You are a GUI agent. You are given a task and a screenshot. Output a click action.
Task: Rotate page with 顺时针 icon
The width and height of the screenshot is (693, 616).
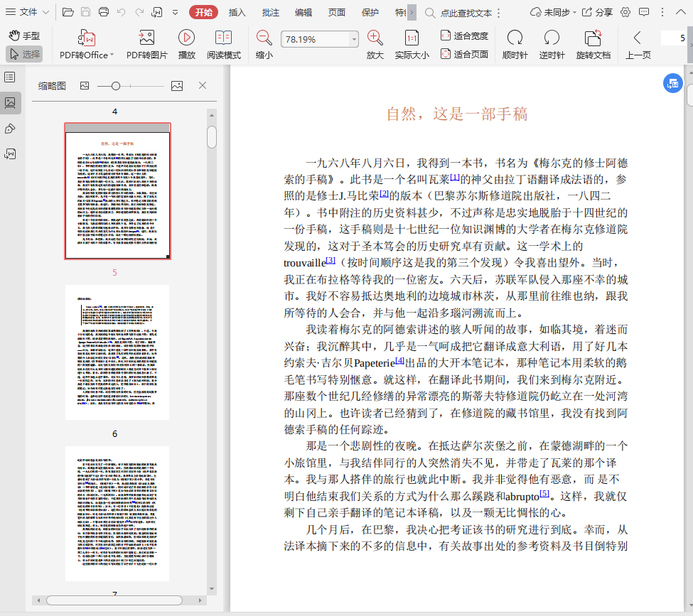click(x=515, y=38)
